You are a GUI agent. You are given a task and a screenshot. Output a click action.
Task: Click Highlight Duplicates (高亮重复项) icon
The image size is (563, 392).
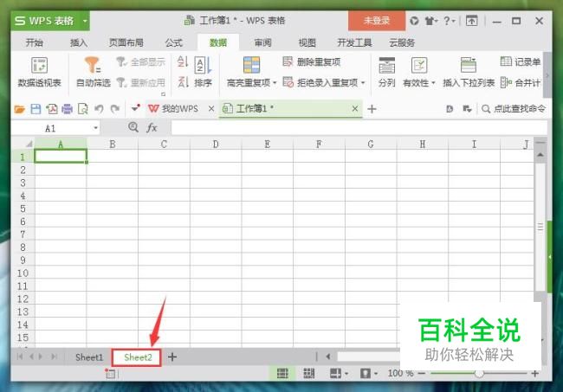[x=251, y=65]
